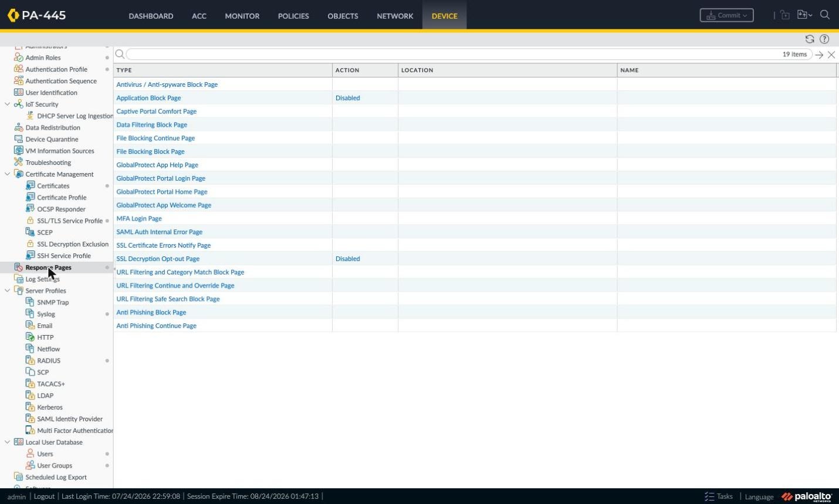Select DHCP Server Log Ingestion item
This screenshot has width=839, height=504.
coord(75,116)
